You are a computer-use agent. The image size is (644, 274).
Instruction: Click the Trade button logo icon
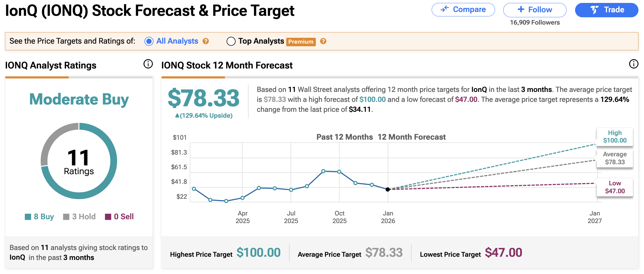[x=594, y=10]
